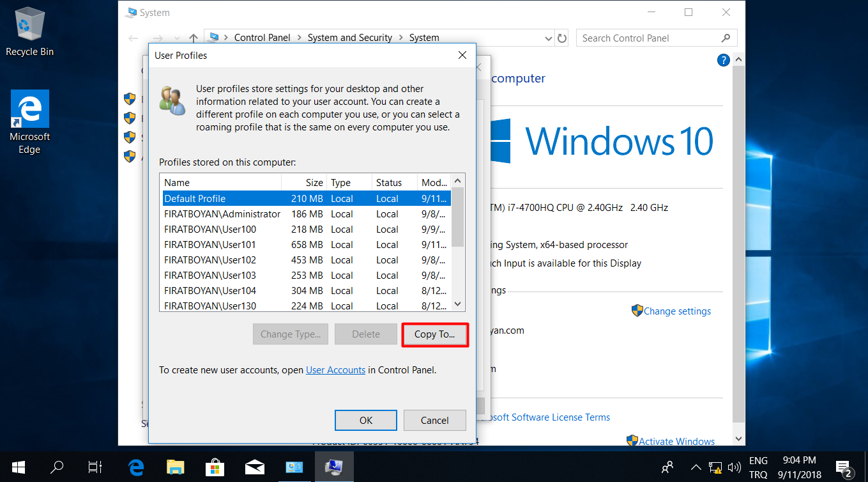Select the System window taskbar icon

pos(333,467)
